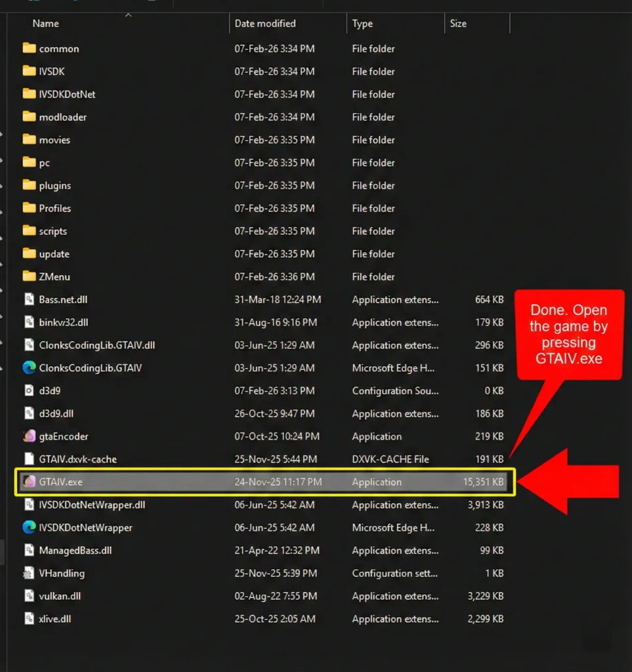Image resolution: width=632 pixels, height=672 pixels.
Task: Sort files by the Name column
Action: point(46,24)
